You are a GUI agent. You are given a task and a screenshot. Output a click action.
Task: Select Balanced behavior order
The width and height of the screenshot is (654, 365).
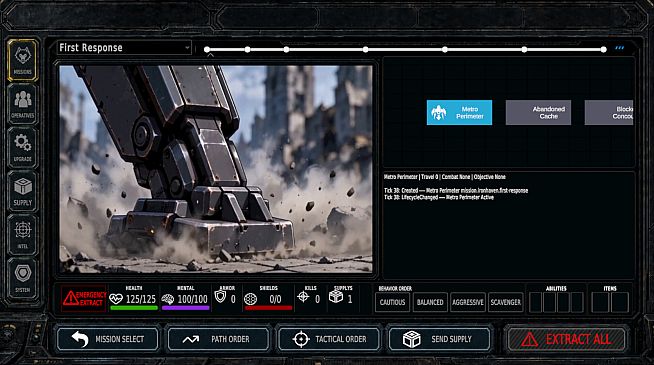click(x=430, y=302)
